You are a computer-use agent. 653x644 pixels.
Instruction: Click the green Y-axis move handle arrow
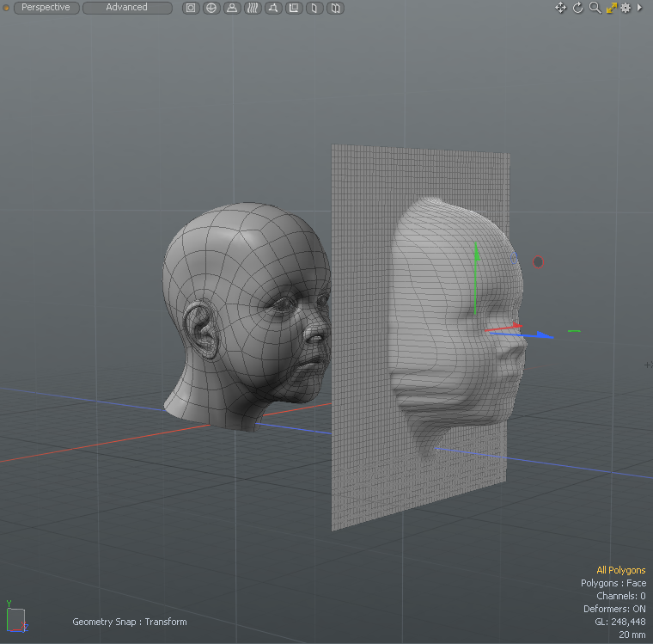click(x=475, y=252)
